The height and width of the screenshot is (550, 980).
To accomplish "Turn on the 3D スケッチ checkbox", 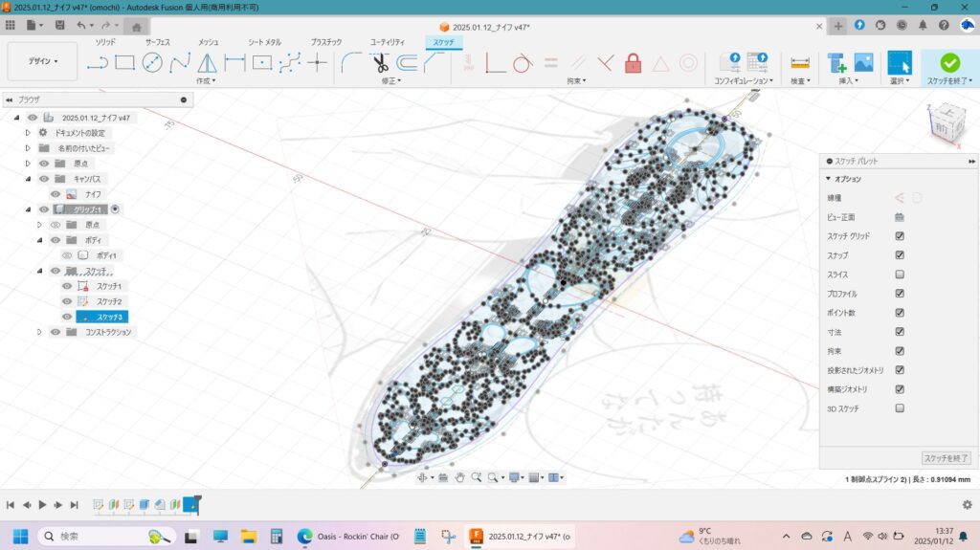I will 899,408.
